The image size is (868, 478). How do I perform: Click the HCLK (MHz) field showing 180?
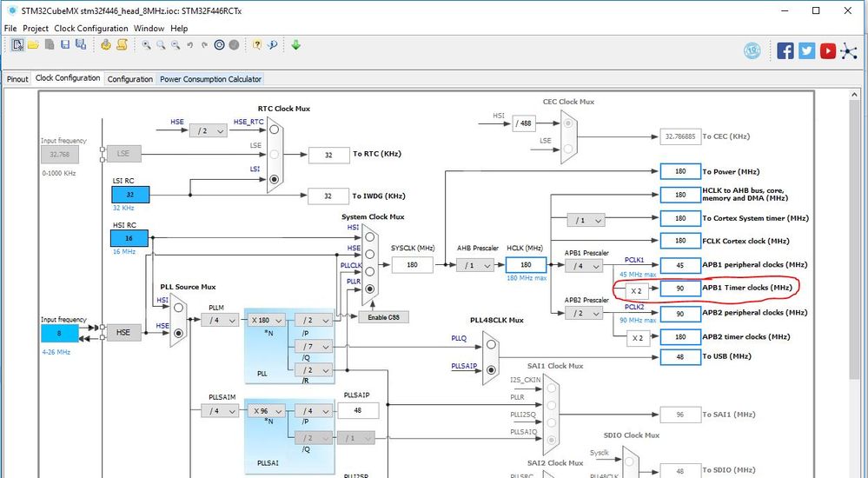point(526,265)
